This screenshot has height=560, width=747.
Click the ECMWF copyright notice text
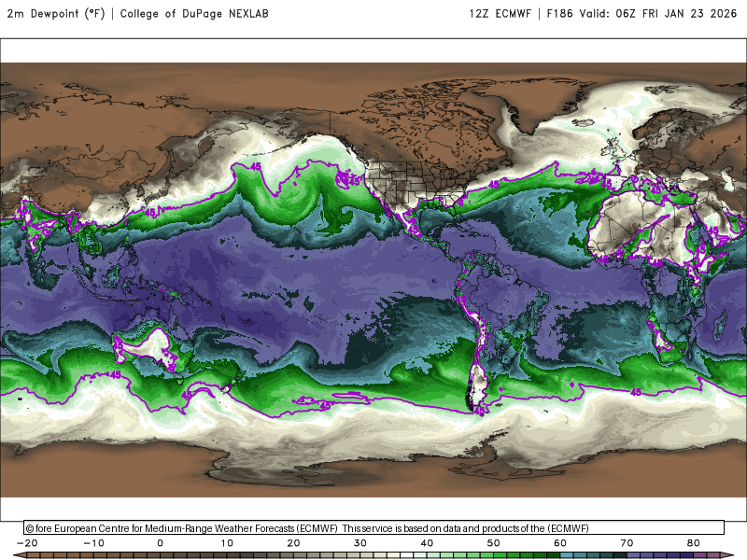(307, 528)
